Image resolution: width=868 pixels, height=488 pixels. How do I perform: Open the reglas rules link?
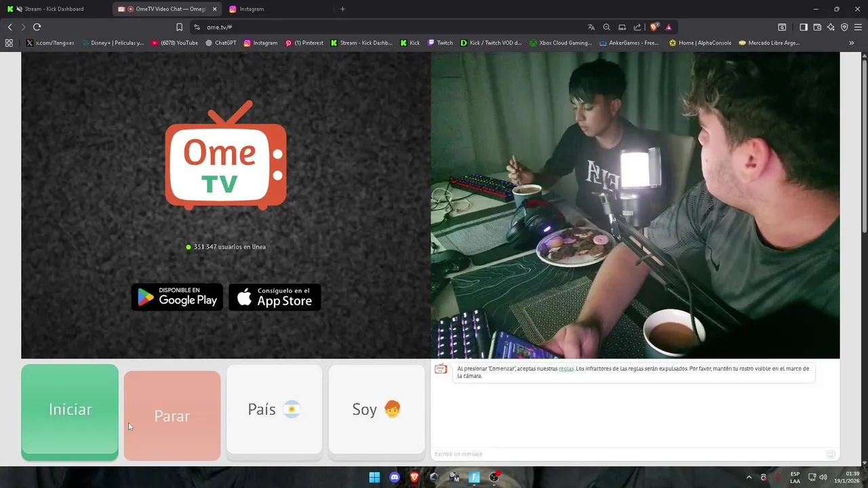pos(566,369)
